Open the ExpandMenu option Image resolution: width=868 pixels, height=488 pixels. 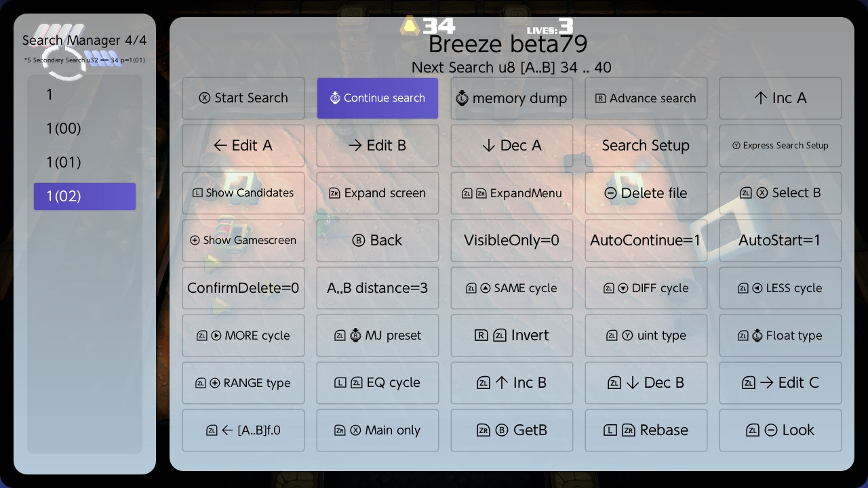[512, 193]
